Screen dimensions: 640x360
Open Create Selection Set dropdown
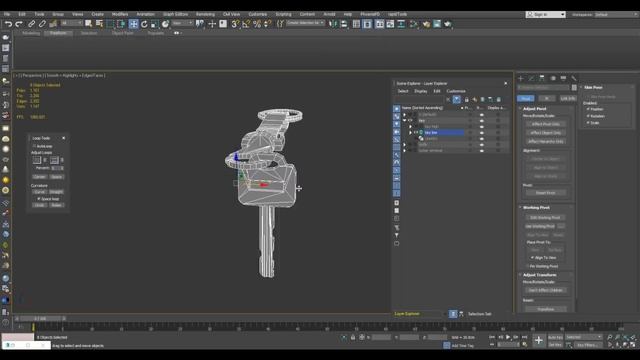pos(305,23)
